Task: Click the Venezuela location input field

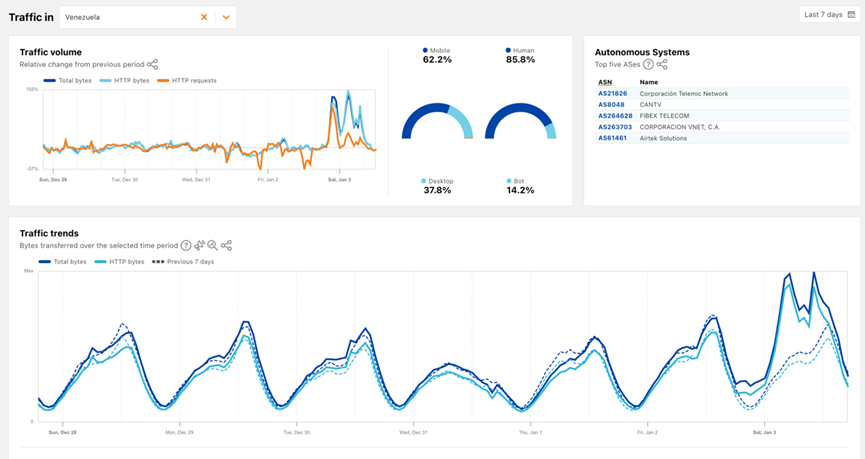Action: (x=125, y=17)
